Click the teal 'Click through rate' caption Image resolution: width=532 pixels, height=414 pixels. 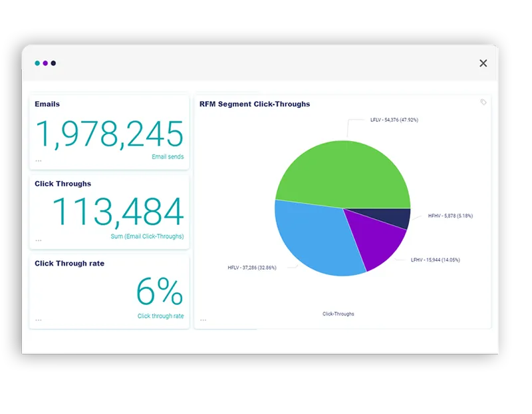pyautogui.click(x=160, y=316)
